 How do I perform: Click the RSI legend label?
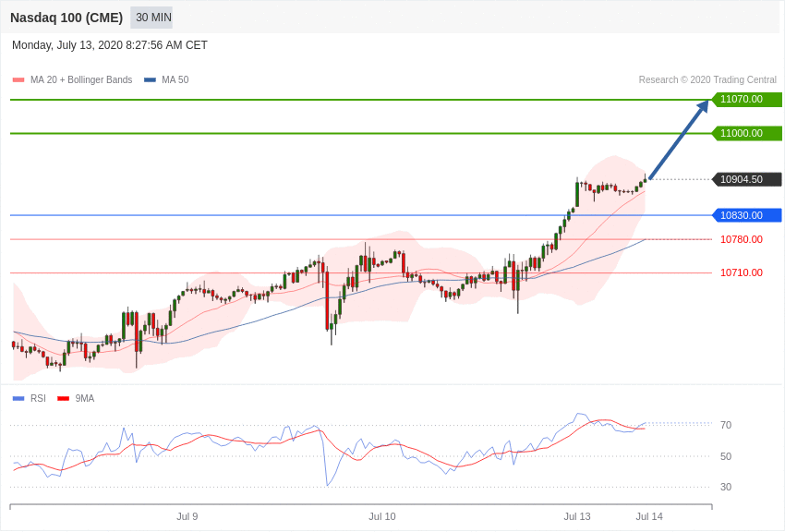(x=38, y=398)
